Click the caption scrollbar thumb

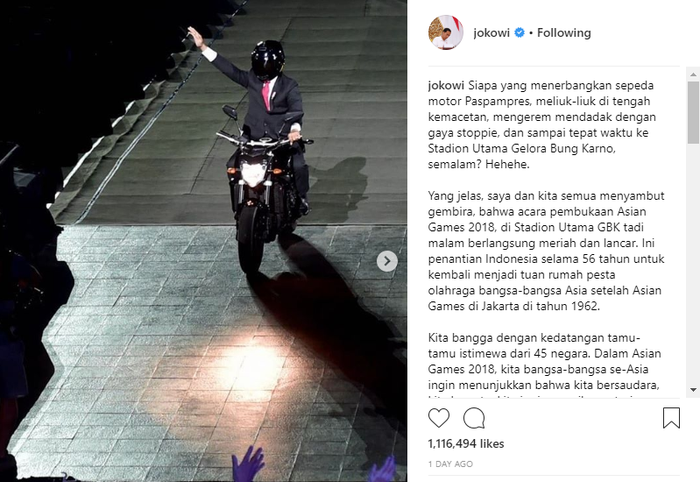point(693,112)
